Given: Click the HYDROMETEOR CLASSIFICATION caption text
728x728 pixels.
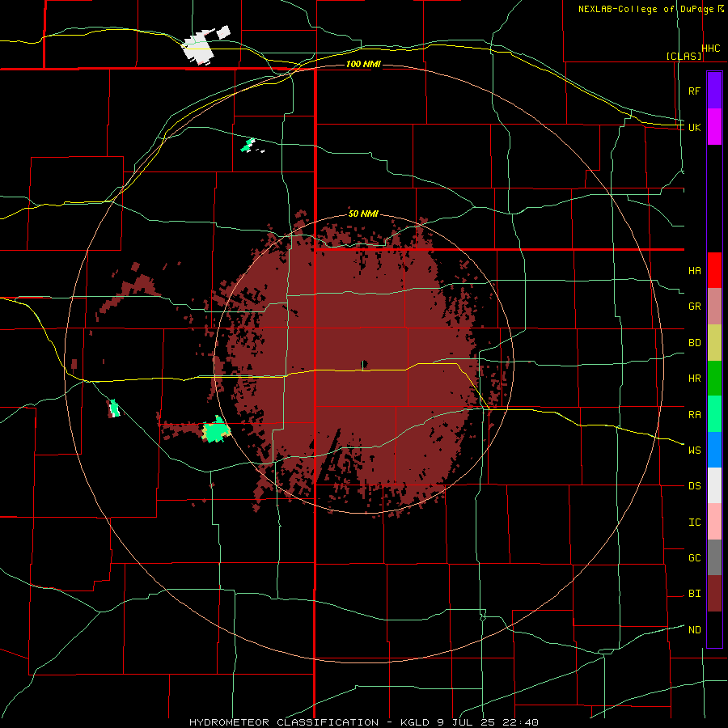Looking at the screenshot, I should 284,722.
